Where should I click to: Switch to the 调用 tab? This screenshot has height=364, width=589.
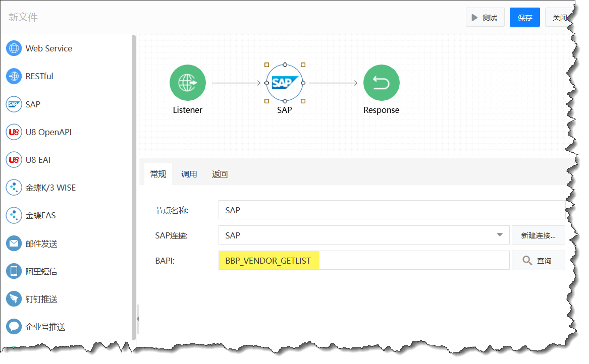[x=189, y=174]
